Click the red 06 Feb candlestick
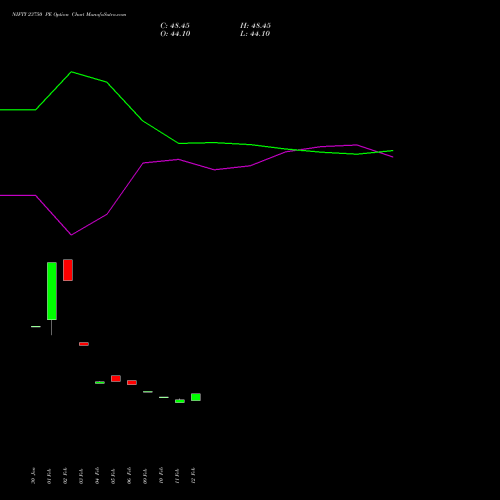The height and width of the screenshot is (500, 500). click(132, 382)
